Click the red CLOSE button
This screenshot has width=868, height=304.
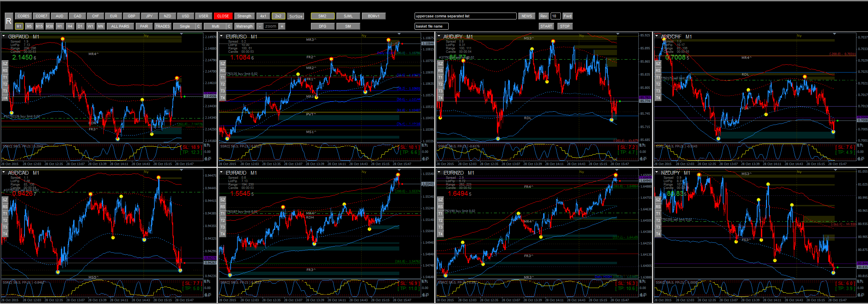tap(223, 16)
